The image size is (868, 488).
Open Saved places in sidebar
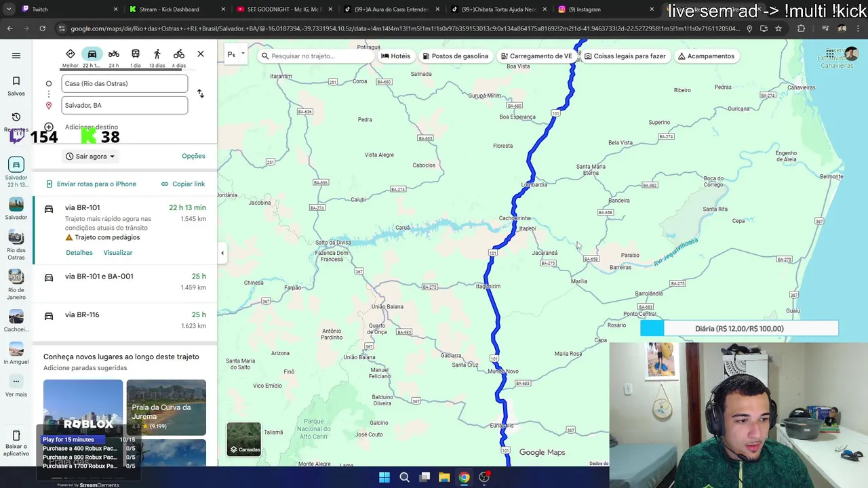tap(16, 86)
